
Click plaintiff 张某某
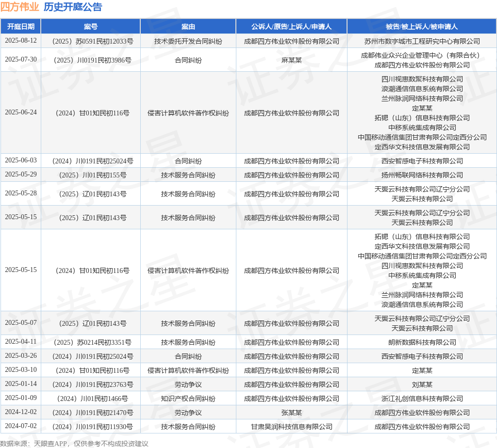point(292,413)
